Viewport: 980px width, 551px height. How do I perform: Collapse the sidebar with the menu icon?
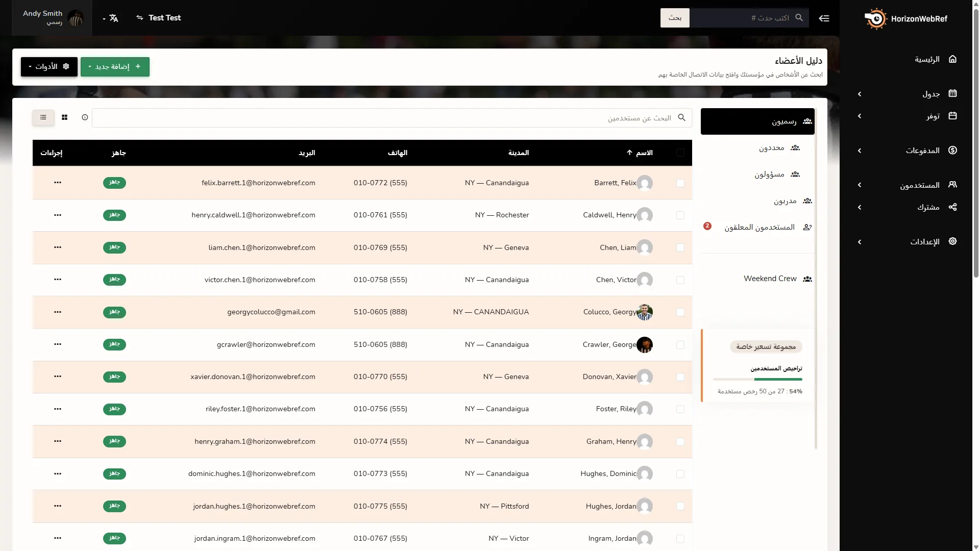tap(824, 18)
